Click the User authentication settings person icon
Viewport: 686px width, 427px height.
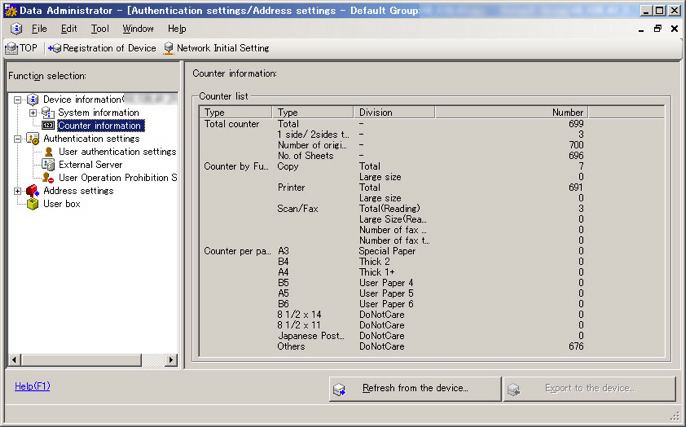pos(49,152)
